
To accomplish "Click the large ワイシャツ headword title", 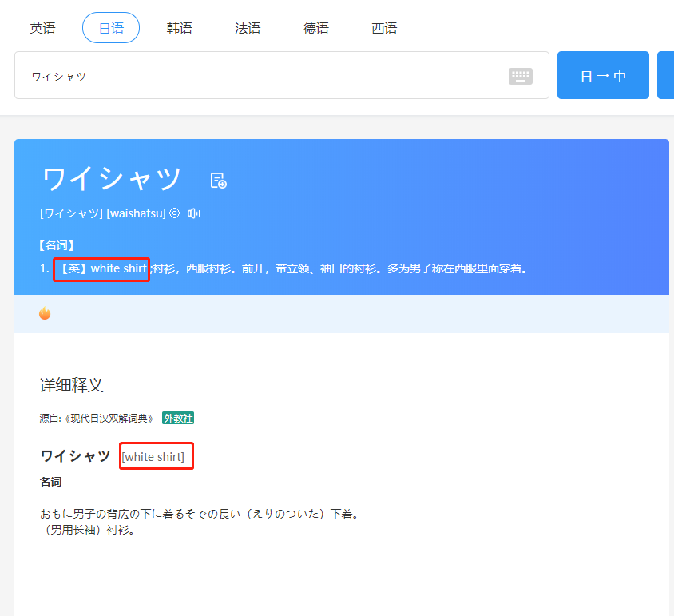I will tap(112, 179).
